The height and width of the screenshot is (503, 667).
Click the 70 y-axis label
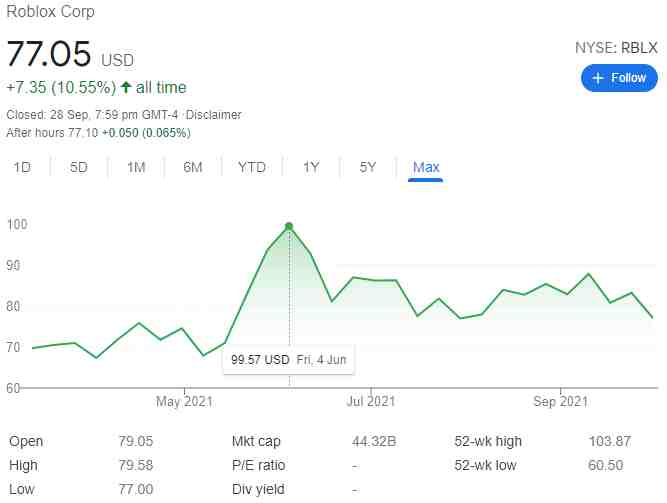[13, 347]
